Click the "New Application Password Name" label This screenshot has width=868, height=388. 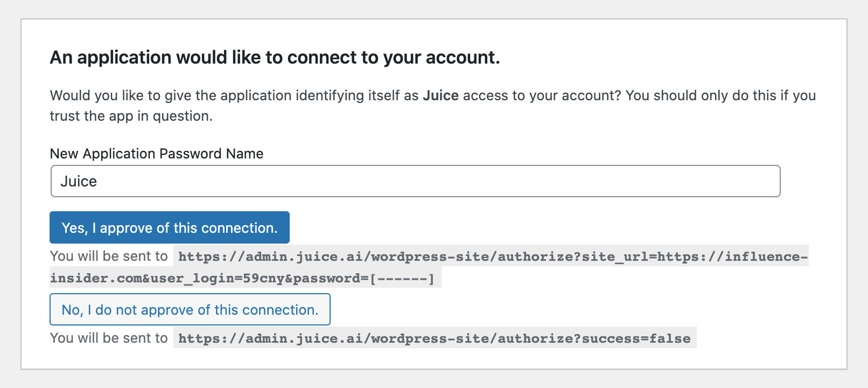156,154
